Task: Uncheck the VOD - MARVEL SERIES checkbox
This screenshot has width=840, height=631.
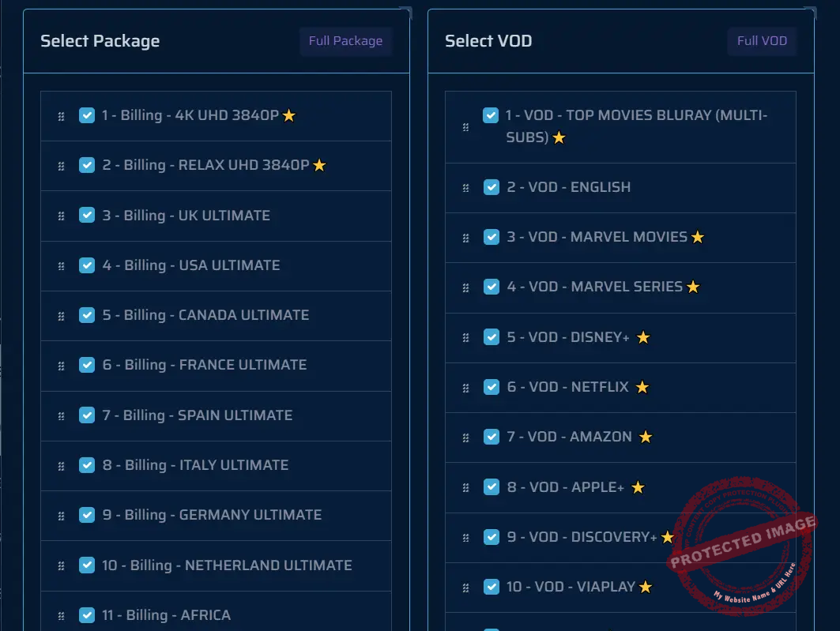Action: click(492, 287)
